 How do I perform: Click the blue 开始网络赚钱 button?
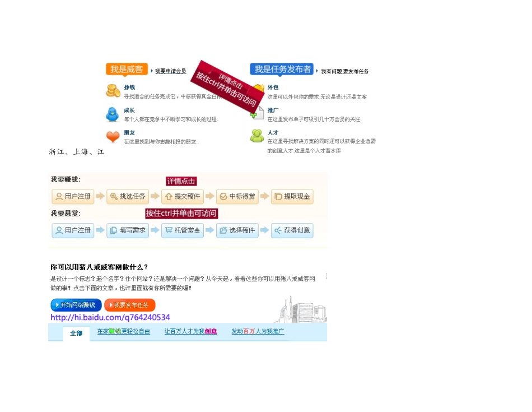coord(76,305)
